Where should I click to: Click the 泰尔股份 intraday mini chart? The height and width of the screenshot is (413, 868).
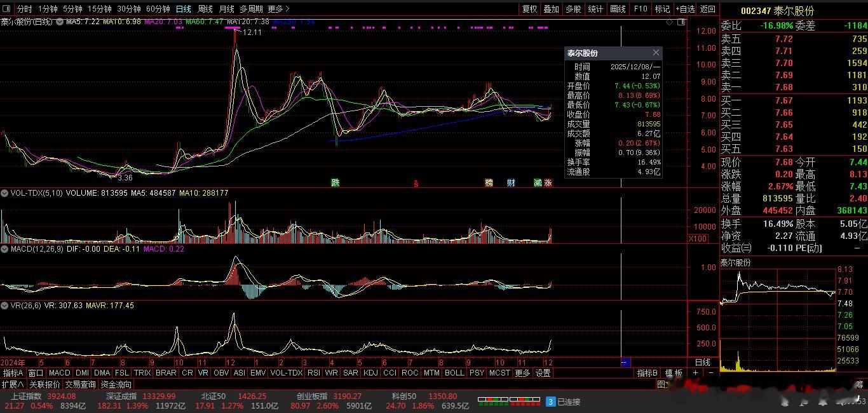(778, 320)
